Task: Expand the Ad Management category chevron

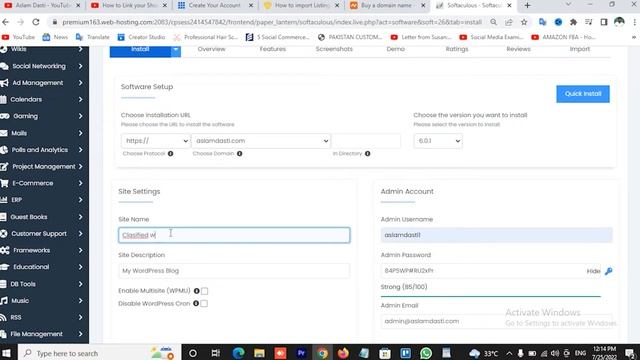Action: 80,83
